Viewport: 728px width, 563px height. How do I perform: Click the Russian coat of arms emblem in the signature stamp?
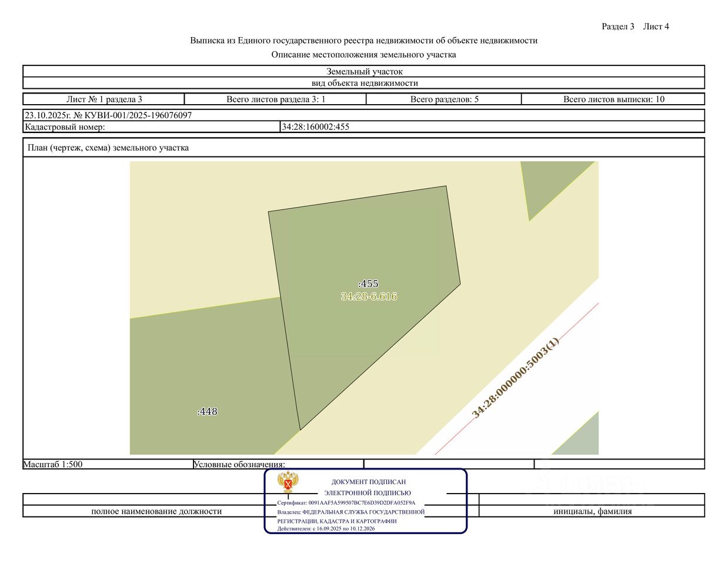pyautogui.click(x=289, y=482)
